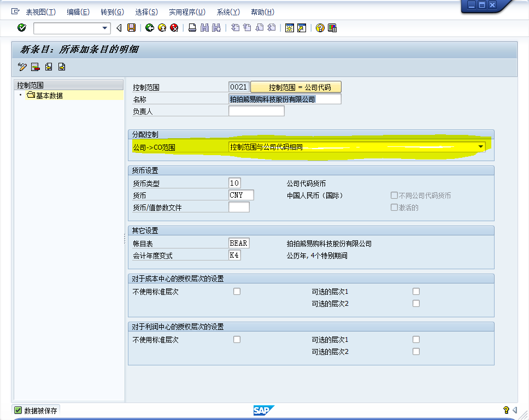Screen dimensions: 529x420
Task: Open the 表视图(T) menu
Action: [41, 12]
